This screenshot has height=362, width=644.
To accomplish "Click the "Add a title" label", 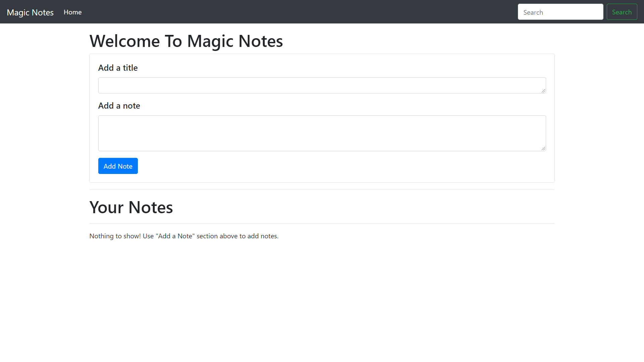I will 118,68.
